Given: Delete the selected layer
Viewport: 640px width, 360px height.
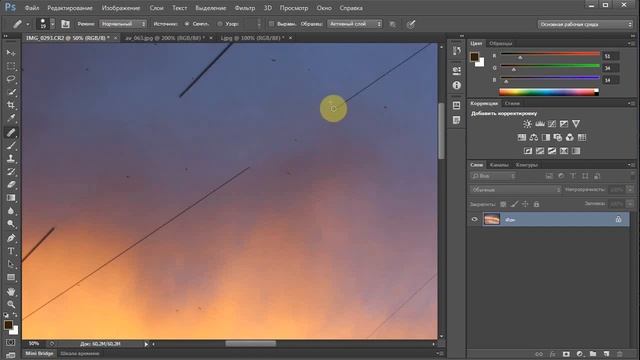Looking at the screenshot, I should coord(620,354).
